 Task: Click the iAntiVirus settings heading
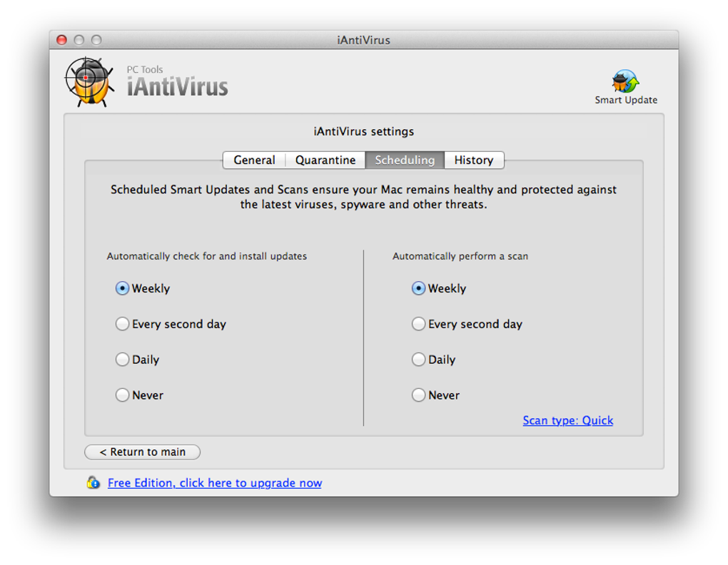point(363,131)
